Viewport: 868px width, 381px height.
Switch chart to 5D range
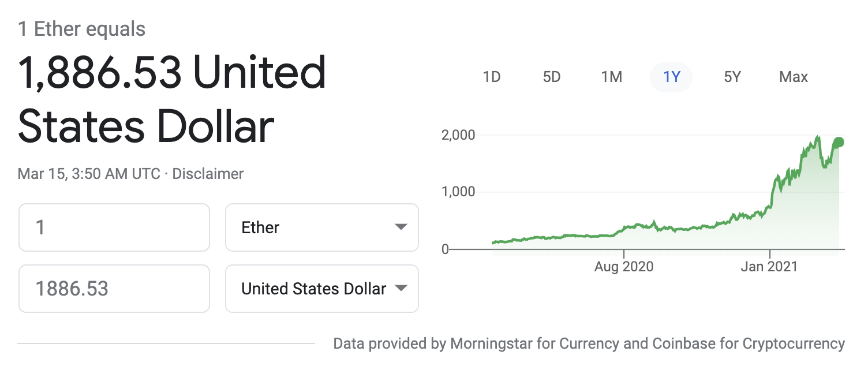click(x=552, y=77)
